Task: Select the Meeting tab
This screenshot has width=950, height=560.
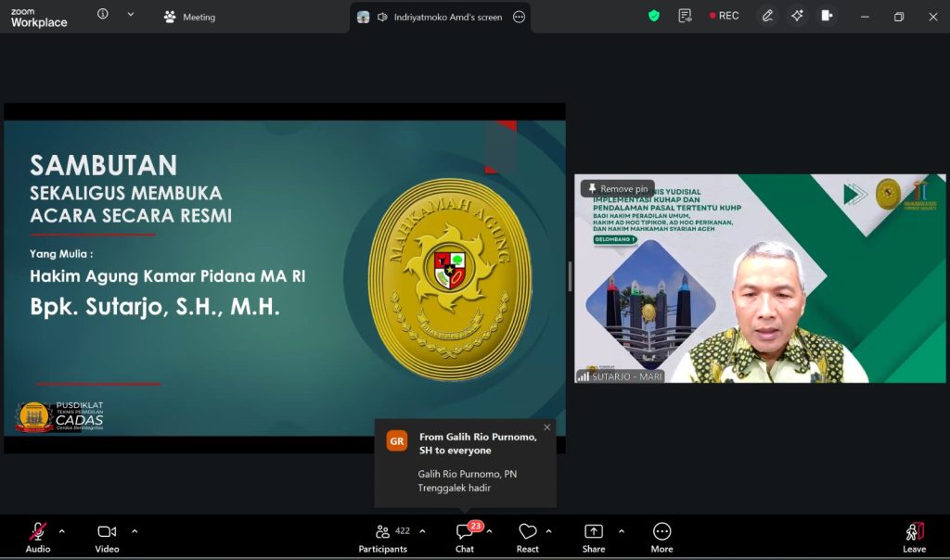Action: [189, 17]
